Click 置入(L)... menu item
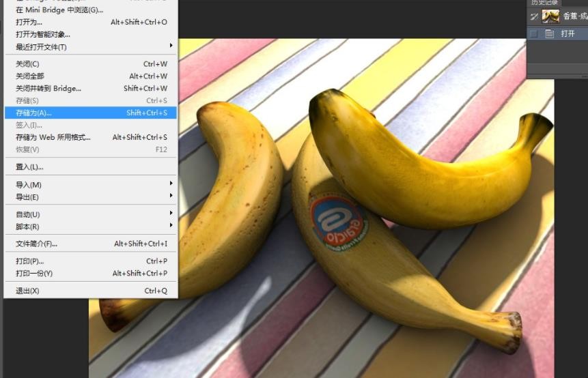 (90, 166)
